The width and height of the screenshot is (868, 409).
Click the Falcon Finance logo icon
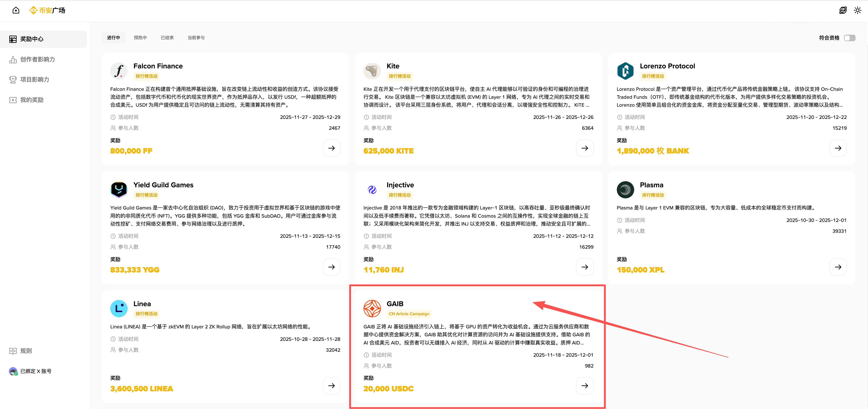pos(119,71)
